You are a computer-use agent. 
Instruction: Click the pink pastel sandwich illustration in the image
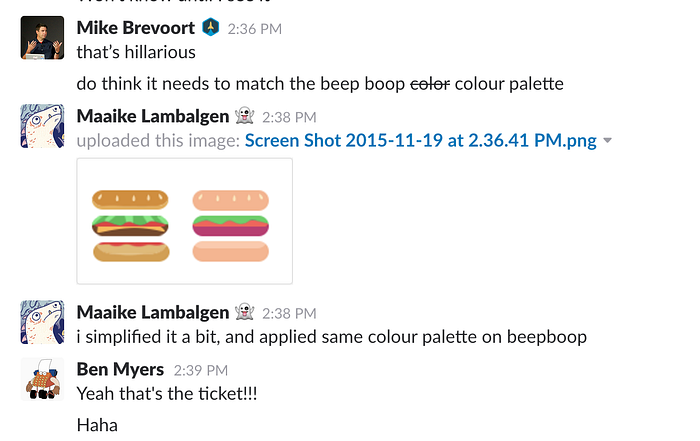coord(232,225)
